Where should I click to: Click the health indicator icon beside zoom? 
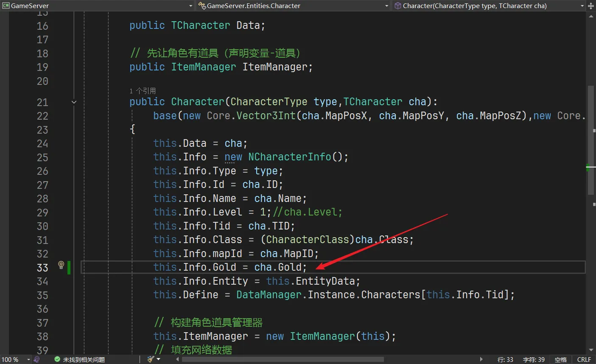pyautogui.click(x=37, y=359)
